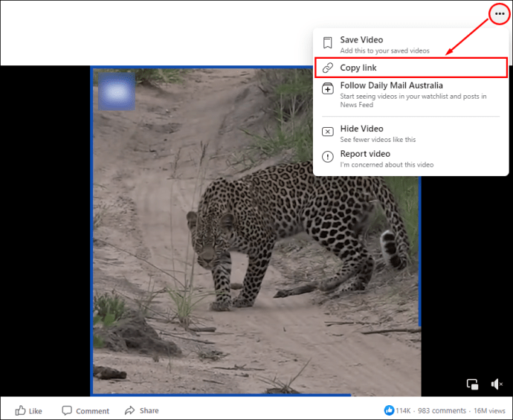Choose Follow Daily Mail Australia

[x=411, y=94]
